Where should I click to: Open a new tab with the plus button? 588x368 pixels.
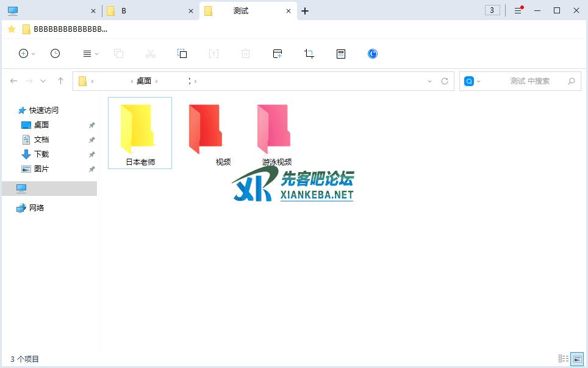pyautogui.click(x=305, y=10)
